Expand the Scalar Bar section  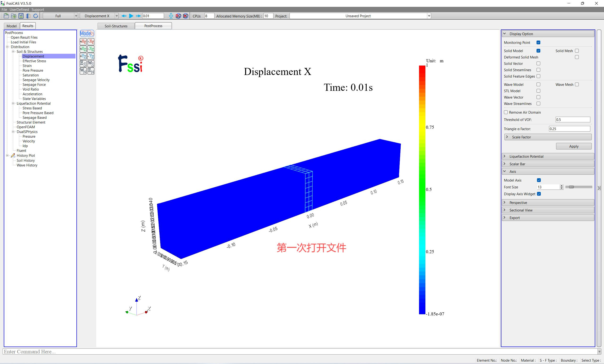point(548,164)
